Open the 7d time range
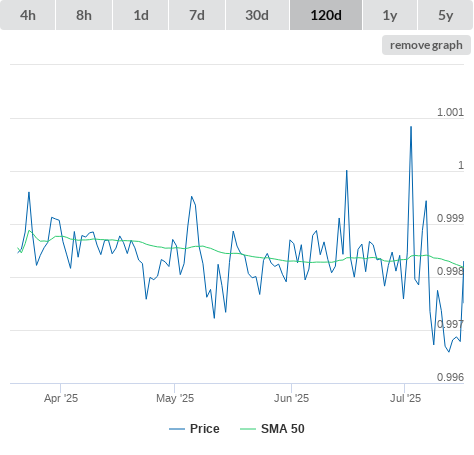474x455 pixels. [197, 15]
